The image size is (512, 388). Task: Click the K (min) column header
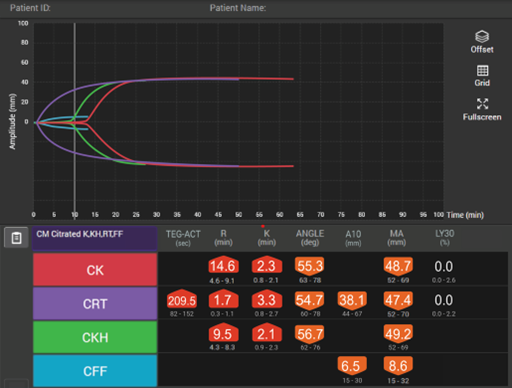(x=267, y=238)
